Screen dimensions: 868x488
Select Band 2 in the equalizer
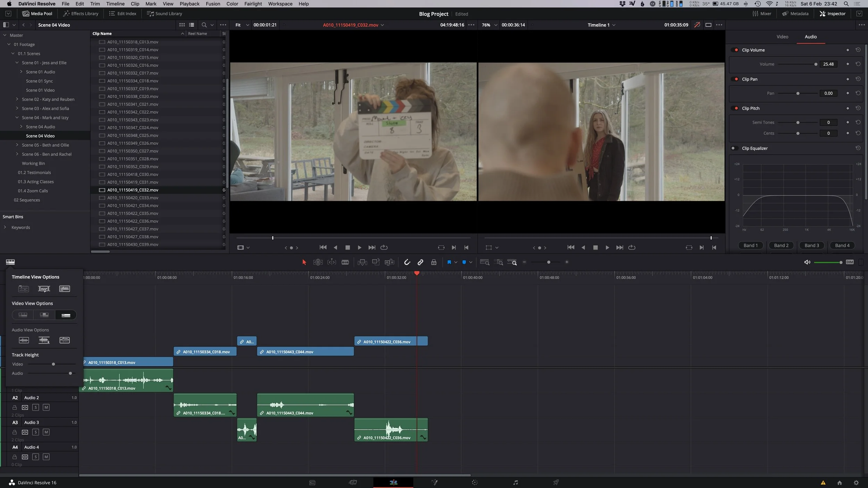coord(781,245)
